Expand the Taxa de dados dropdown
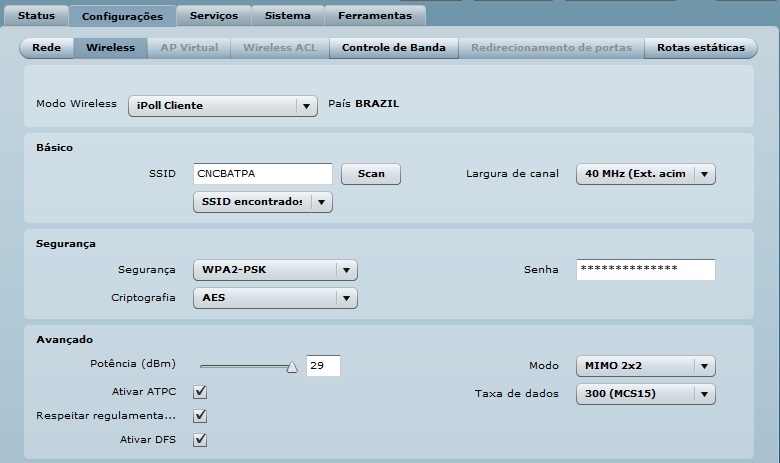Screen dimensions: 780x463 point(646,394)
